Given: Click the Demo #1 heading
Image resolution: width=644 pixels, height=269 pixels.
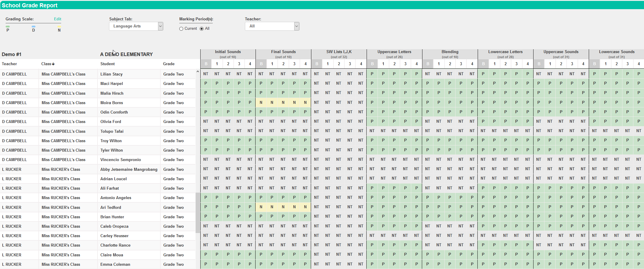Looking at the screenshot, I should tap(12, 54).
